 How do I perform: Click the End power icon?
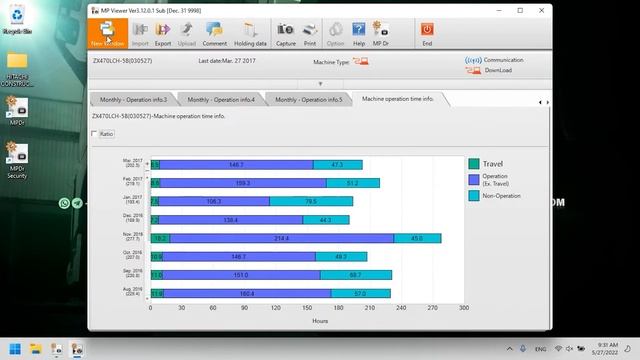427,33
